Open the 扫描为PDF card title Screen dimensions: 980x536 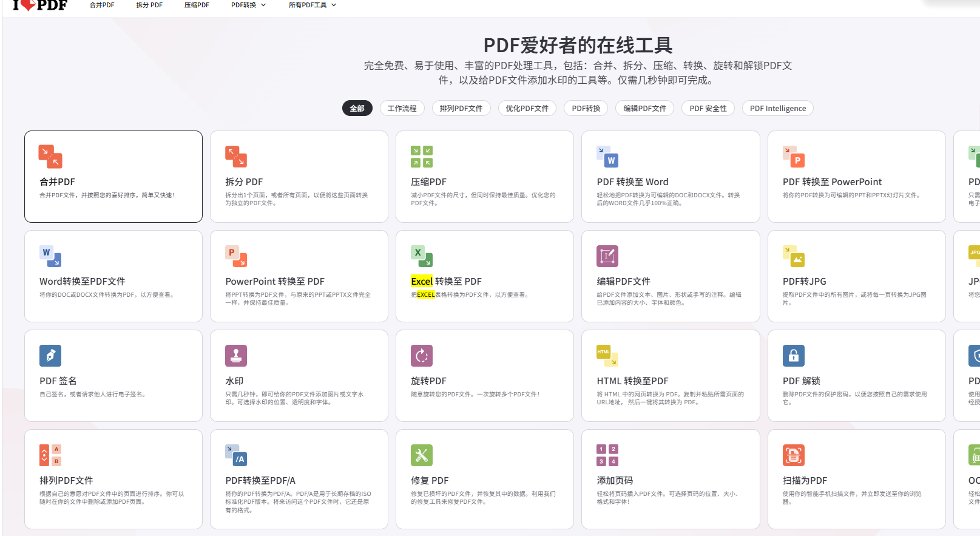point(805,480)
